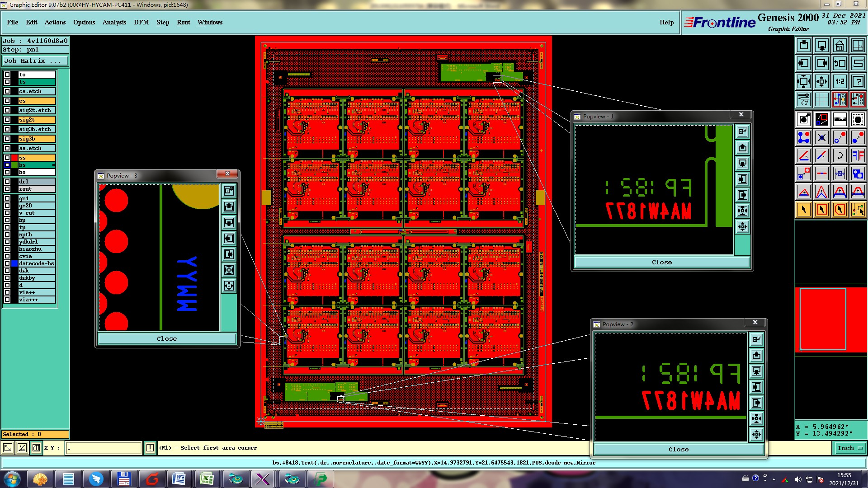868x488 pixels.
Task: Click the Home view icon
Action: tap(840, 45)
